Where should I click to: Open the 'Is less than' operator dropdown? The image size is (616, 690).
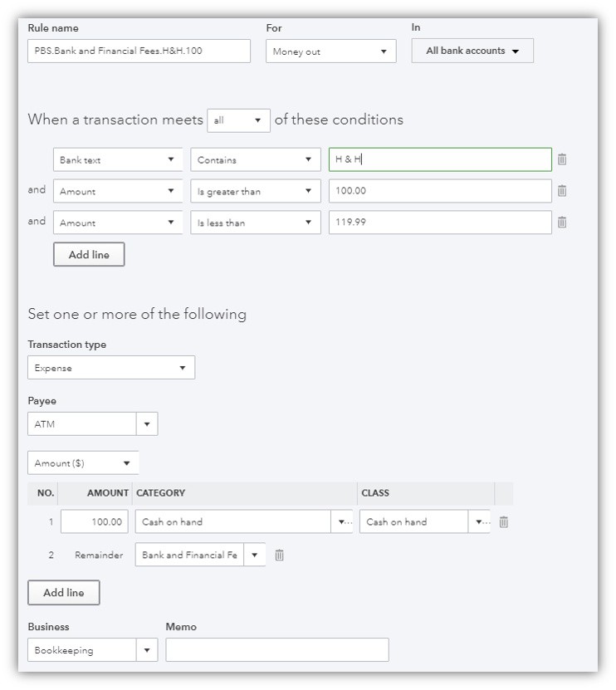(255, 223)
